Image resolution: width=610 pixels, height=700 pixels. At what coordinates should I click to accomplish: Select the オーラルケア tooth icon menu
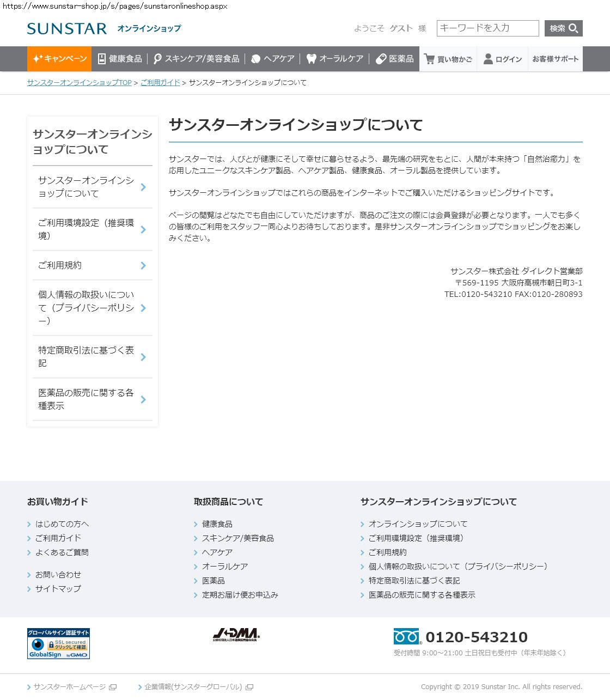(334, 59)
